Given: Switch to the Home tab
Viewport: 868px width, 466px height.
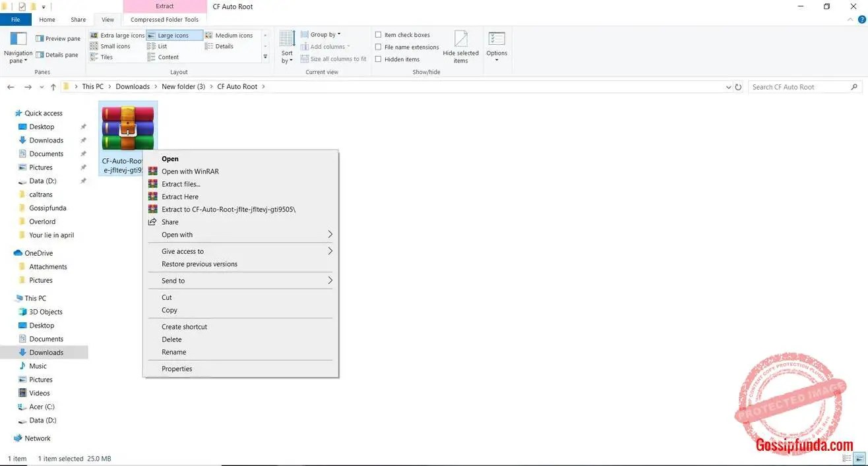Looking at the screenshot, I should click(x=47, y=20).
